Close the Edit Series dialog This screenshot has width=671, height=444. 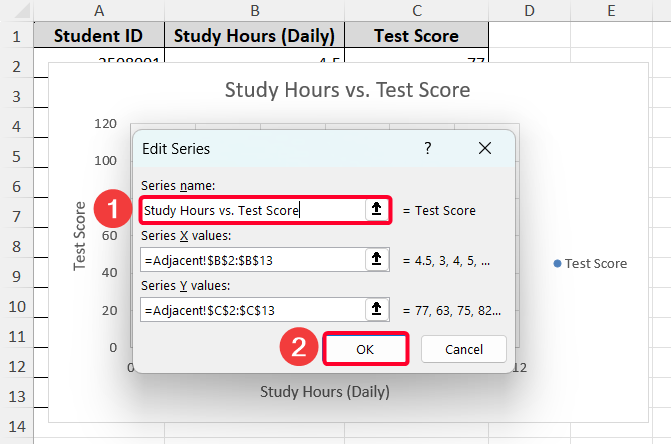[485, 148]
